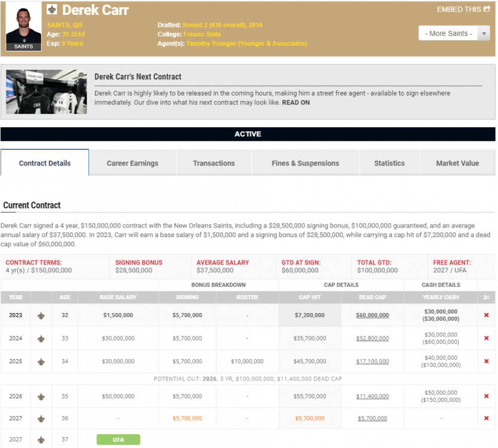Open the Transactions tab
Viewport: 498px width, 448px height.
click(213, 163)
